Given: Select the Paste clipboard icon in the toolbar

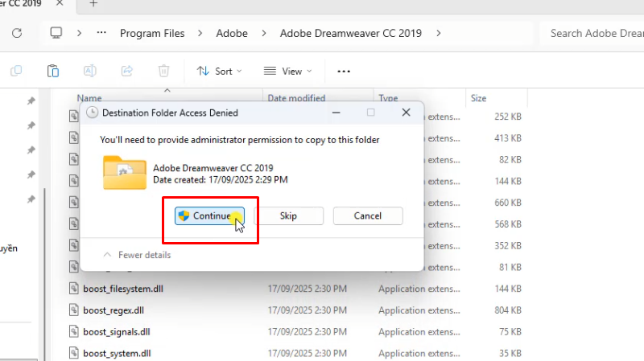Looking at the screenshot, I should tap(53, 71).
